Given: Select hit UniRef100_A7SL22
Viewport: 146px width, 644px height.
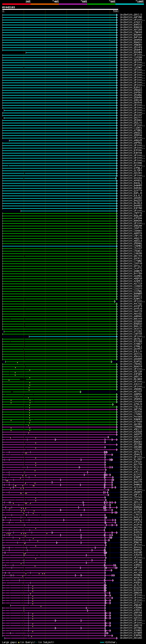Looking at the screenshot, I should (x=131, y=469).
